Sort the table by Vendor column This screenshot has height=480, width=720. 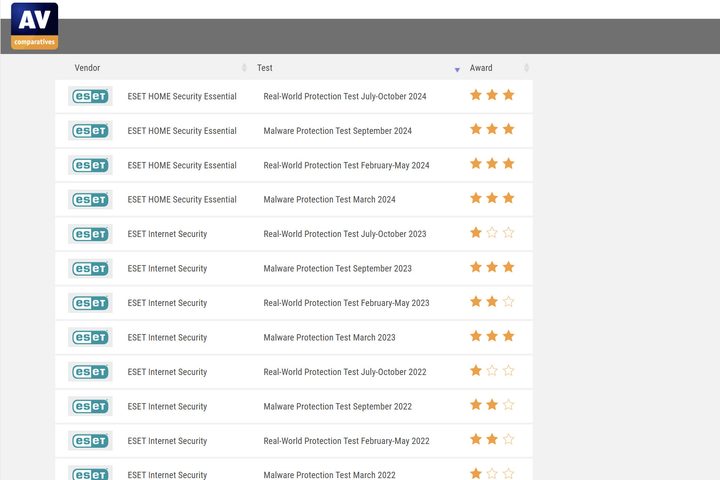click(x=87, y=68)
